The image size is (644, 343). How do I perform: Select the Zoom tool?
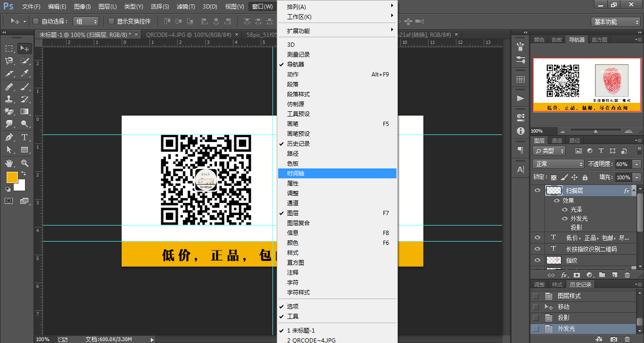click(x=25, y=163)
